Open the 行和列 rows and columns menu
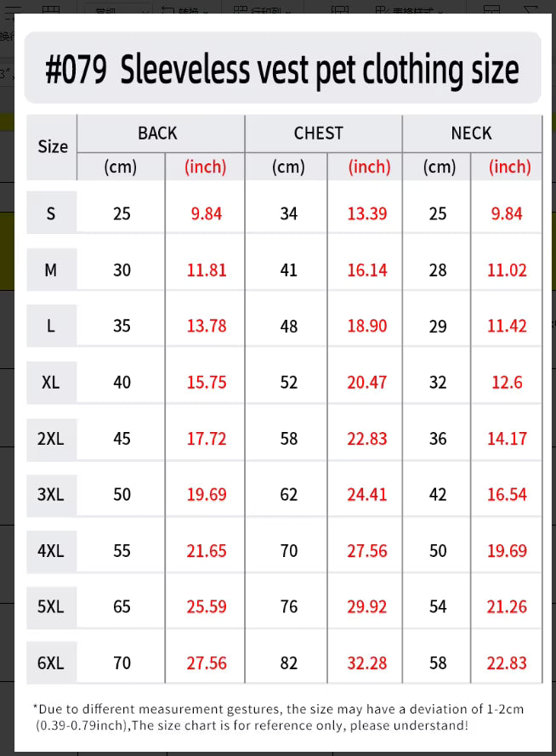Viewport: 556px width, 756px height. click(262, 9)
